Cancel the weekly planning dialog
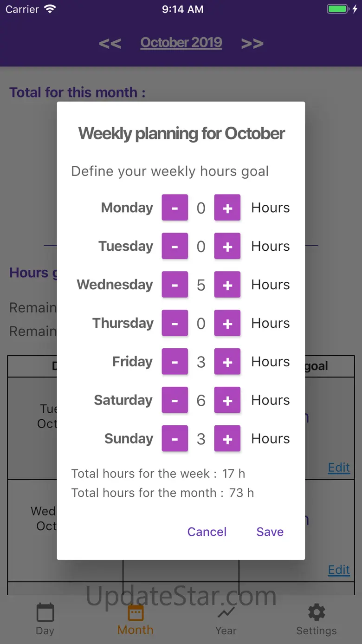Image resolution: width=362 pixels, height=644 pixels. point(207,532)
